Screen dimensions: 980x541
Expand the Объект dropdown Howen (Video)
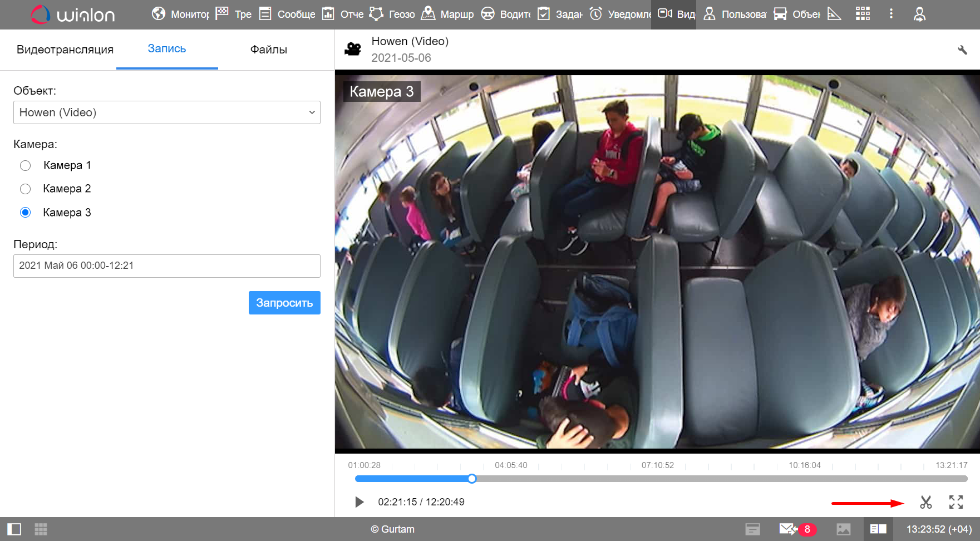(x=166, y=112)
